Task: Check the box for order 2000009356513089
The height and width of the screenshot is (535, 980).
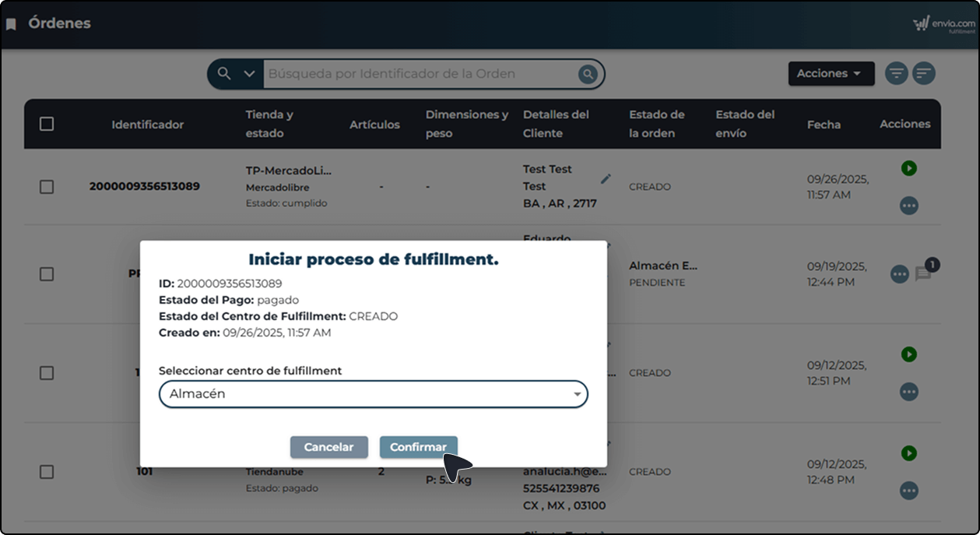Action: point(47,187)
